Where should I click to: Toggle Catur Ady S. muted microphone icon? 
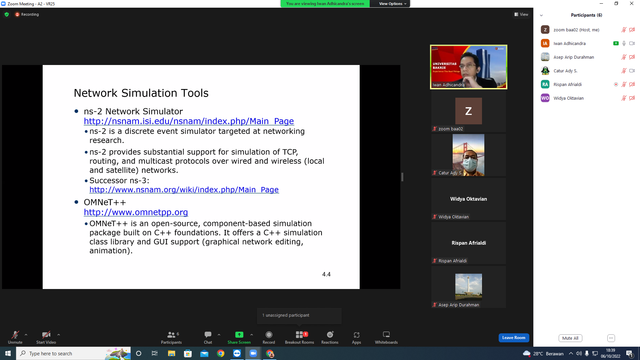click(x=624, y=71)
